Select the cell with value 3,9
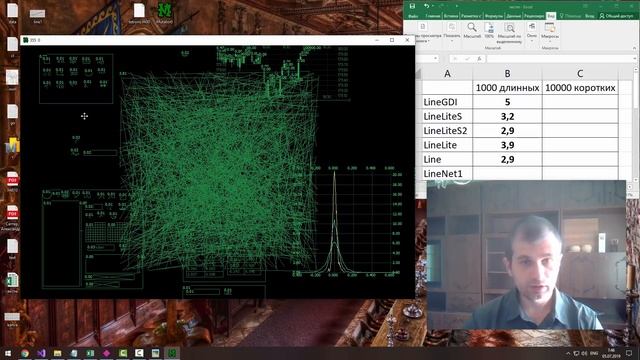The image size is (640, 360). [507, 145]
